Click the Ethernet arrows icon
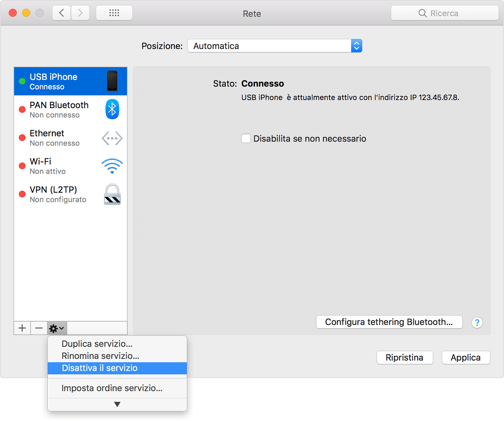The width and height of the screenshot is (504, 421). (x=112, y=138)
